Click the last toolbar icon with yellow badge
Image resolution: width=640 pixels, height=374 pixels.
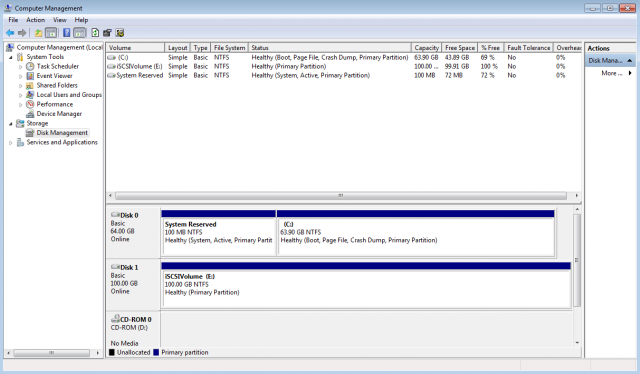(120, 33)
